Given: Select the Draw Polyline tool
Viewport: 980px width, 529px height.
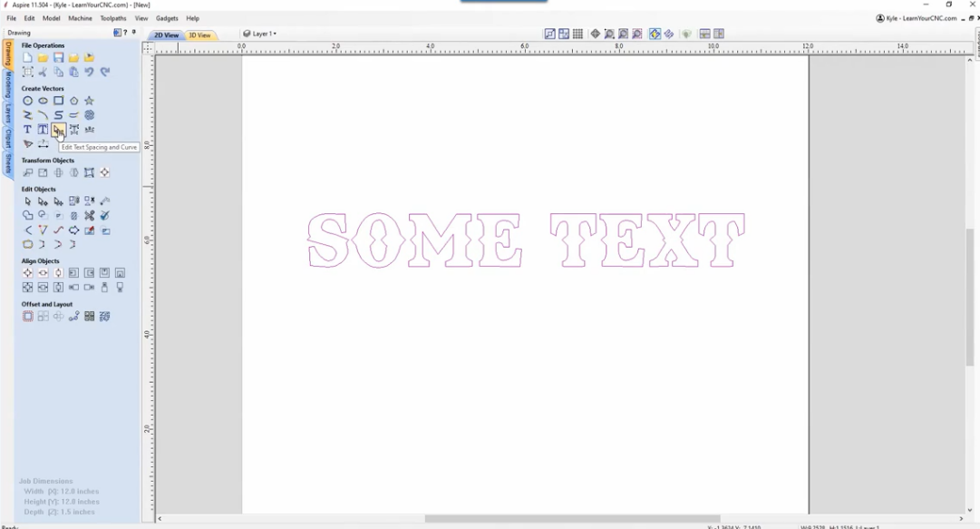Looking at the screenshot, I should pos(27,115).
